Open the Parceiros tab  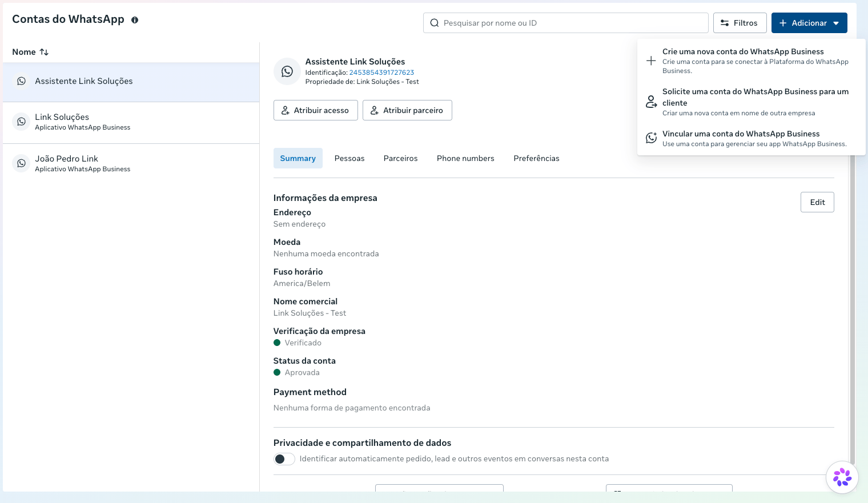[x=400, y=158]
